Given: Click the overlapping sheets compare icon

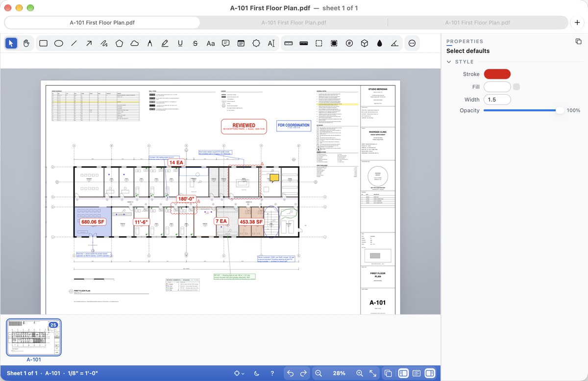Looking at the screenshot, I should coord(388,373).
